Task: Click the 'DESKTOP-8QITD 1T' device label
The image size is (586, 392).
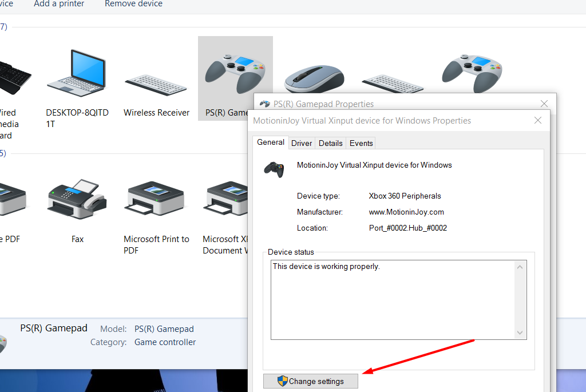Action: pos(77,118)
